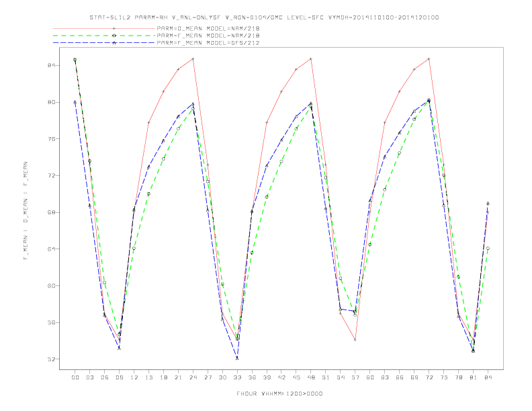The width and height of the screenshot is (532, 411).
Task: Click x-axis forecast hour label 06
Action: click(x=105, y=377)
